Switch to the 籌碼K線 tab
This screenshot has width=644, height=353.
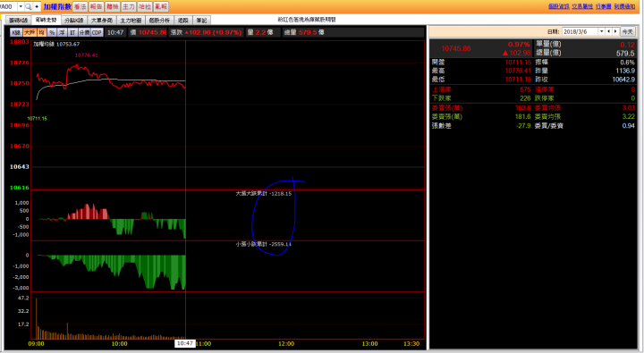(x=18, y=21)
